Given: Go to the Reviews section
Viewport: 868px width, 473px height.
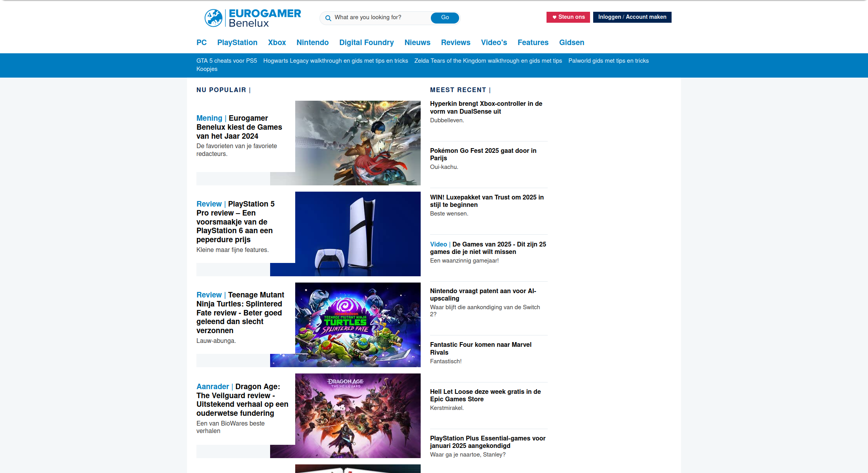Looking at the screenshot, I should [456, 43].
